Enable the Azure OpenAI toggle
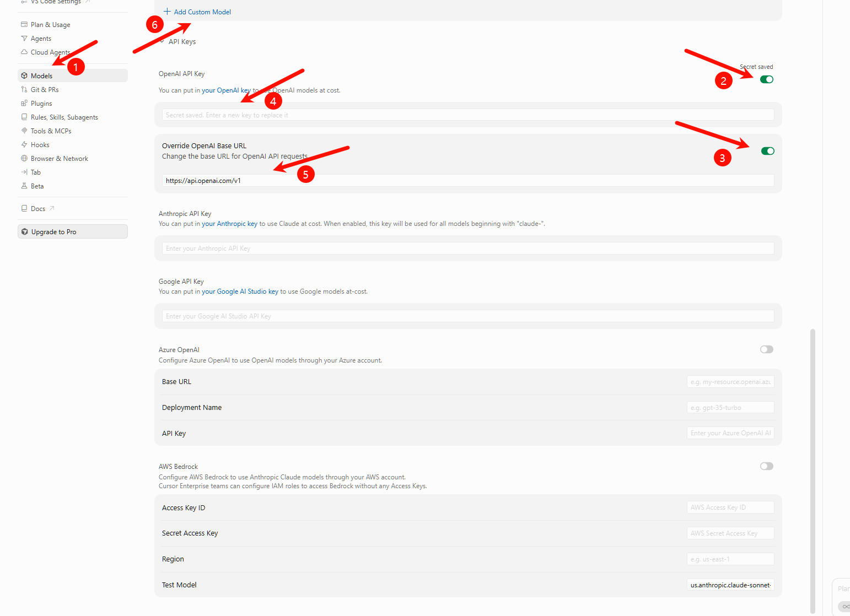Screen dimensions: 850x616 [x=767, y=349]
